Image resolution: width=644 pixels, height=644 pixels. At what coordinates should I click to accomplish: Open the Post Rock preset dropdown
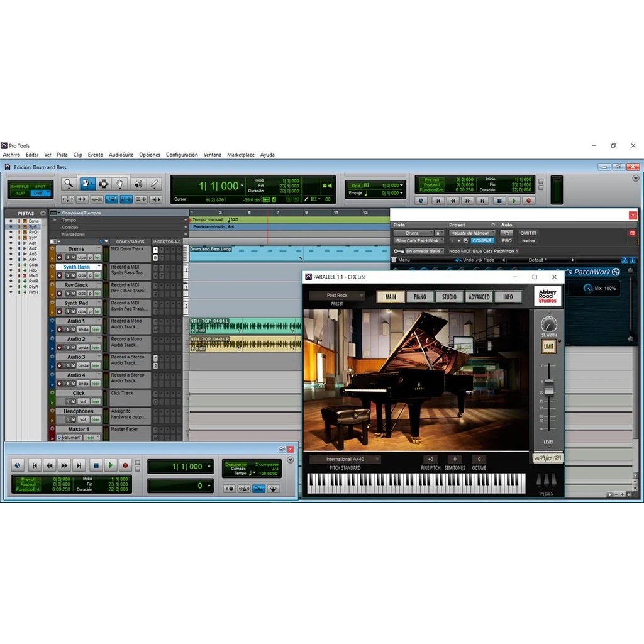pos(337,295)
